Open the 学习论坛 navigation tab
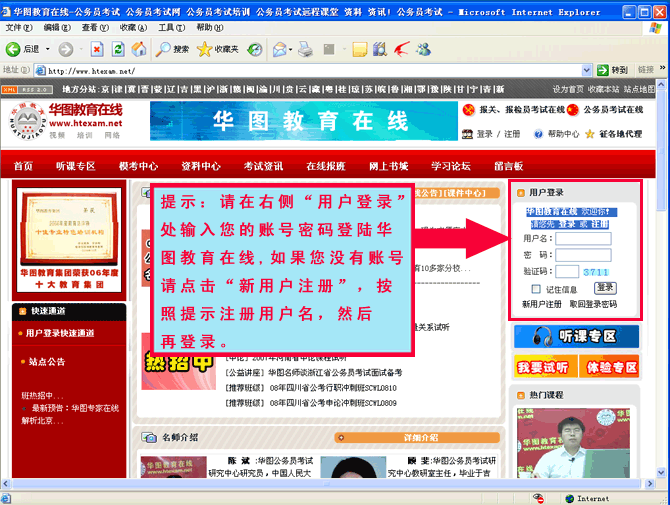Viewport: 670px width, 505px height. click(451, 166)
